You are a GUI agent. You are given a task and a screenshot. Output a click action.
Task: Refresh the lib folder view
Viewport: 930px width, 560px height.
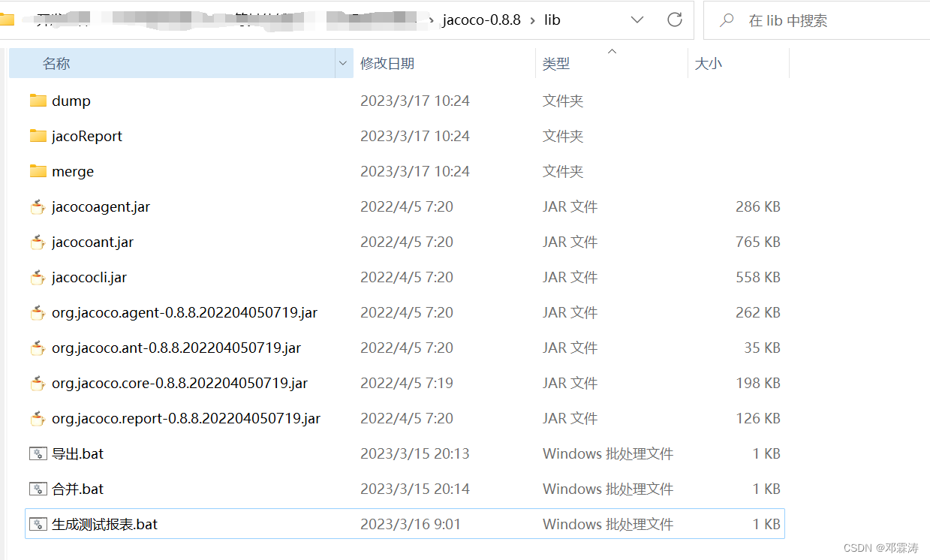[x=675, y=20]
